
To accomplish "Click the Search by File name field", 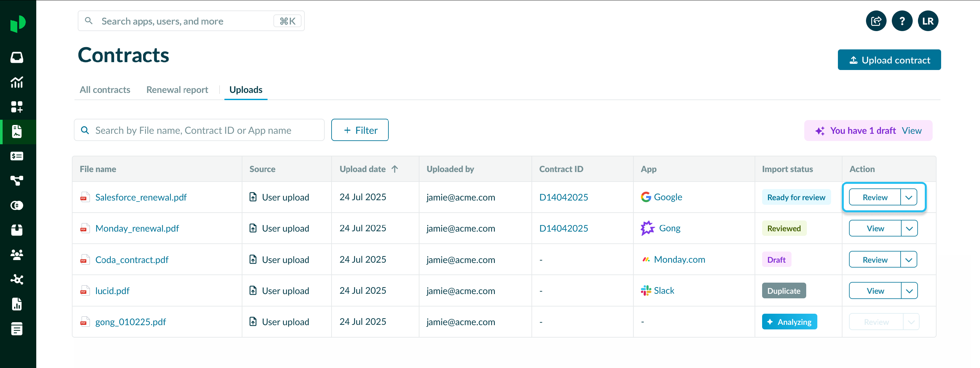I will pos(205,130).
